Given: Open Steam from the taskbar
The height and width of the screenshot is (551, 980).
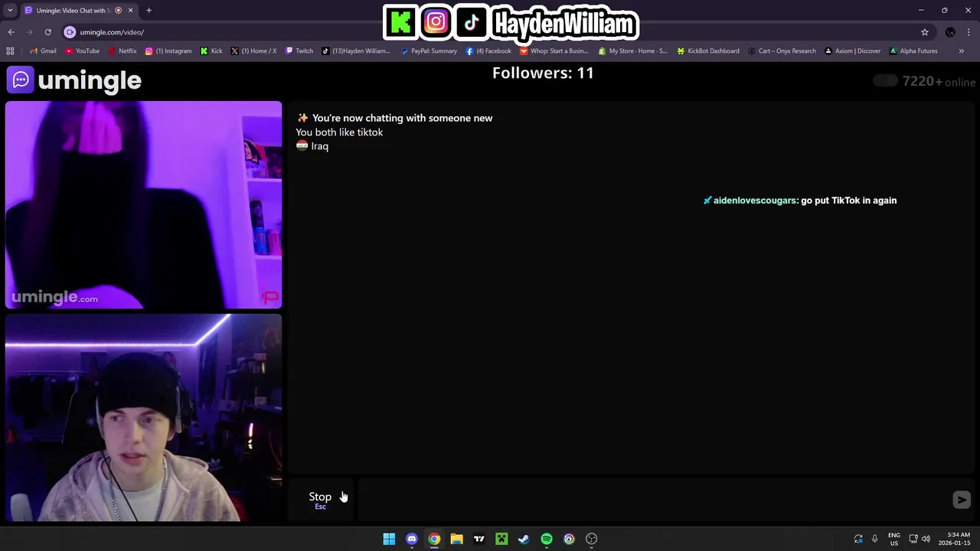Looking at the screenshot, I should [x=524, y=539].
